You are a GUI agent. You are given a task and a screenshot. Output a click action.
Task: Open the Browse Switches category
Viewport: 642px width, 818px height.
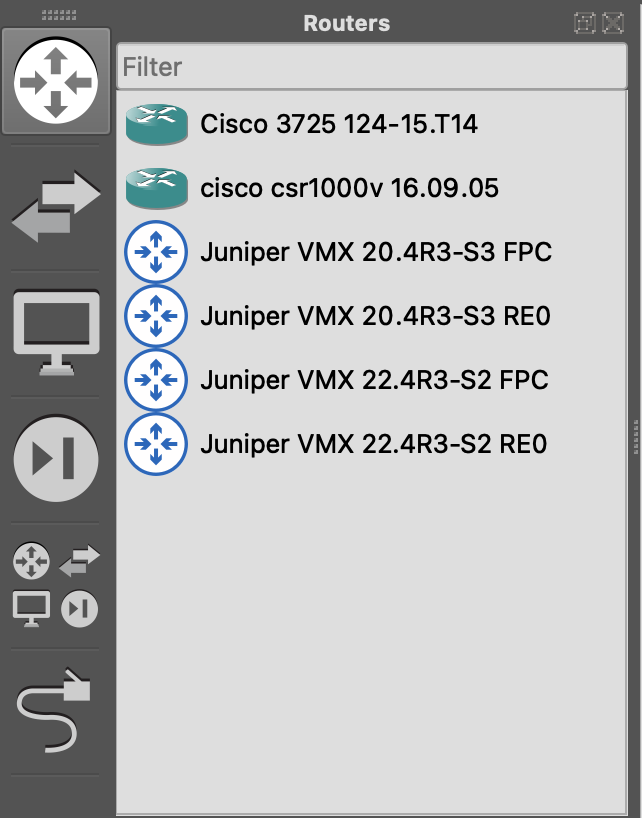point(56,208)
